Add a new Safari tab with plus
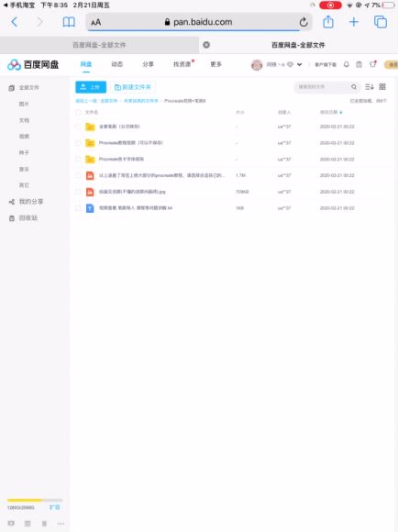 (x=354, y=22)
